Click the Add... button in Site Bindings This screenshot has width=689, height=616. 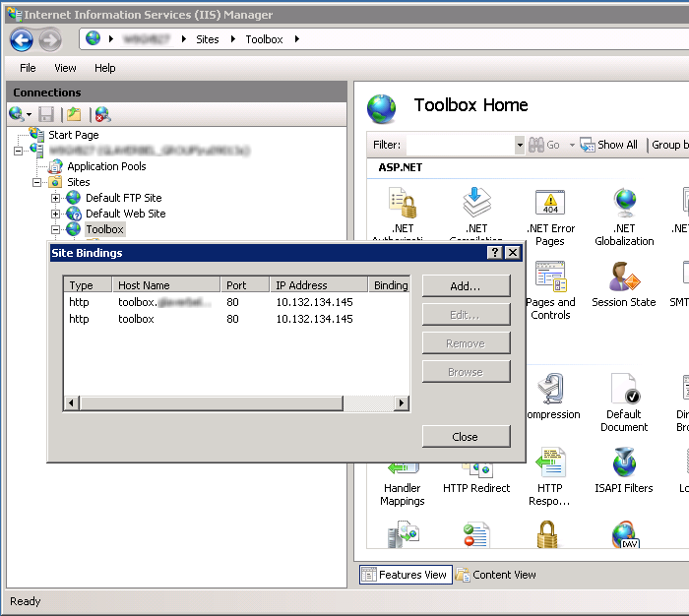point(466,286)
